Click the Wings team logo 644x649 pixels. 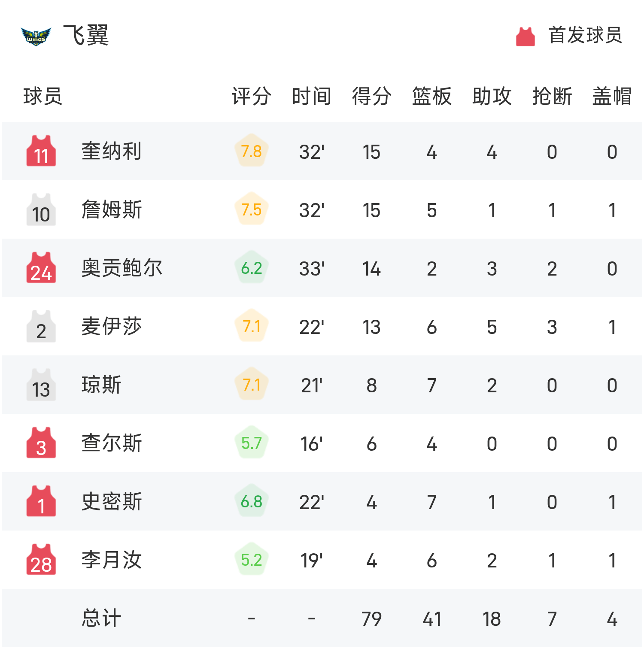point(36,36)
